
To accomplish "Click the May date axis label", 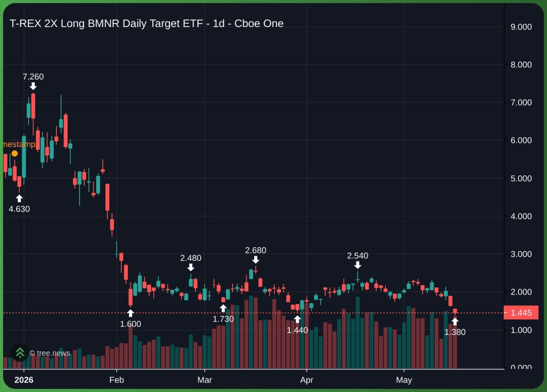I will [404, 380].
